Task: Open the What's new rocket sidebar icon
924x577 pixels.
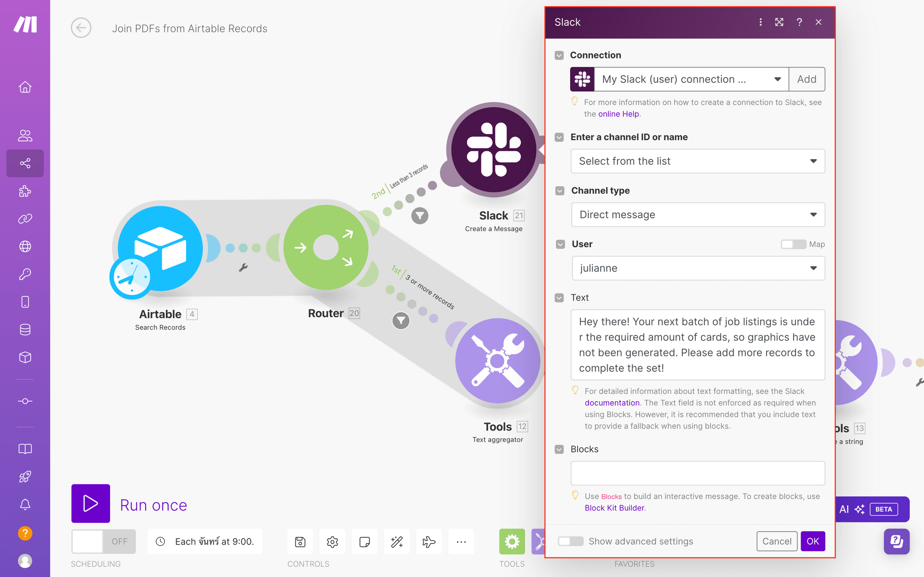Action: [25, 477]
